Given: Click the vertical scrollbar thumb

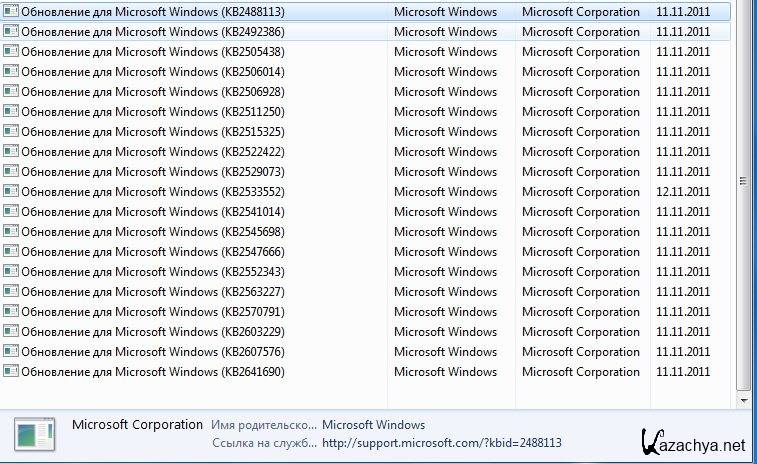Looking at the screenshot, I should 742,181.
